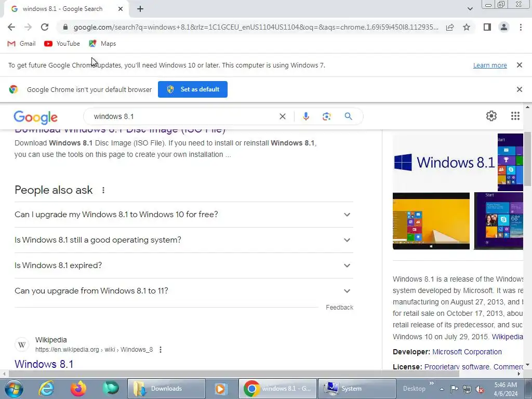532x399 pixels.
Task: Launch the teal globe taskbar app
Action: 111,389
